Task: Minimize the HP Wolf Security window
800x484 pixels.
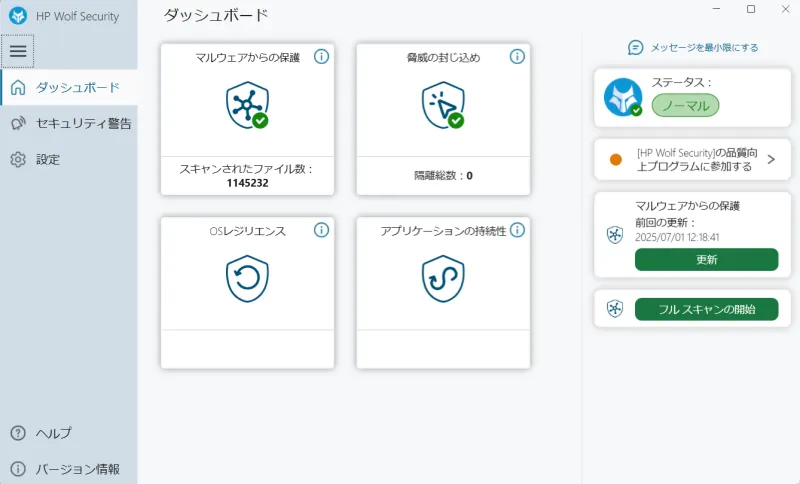Action: pos(716,9)
